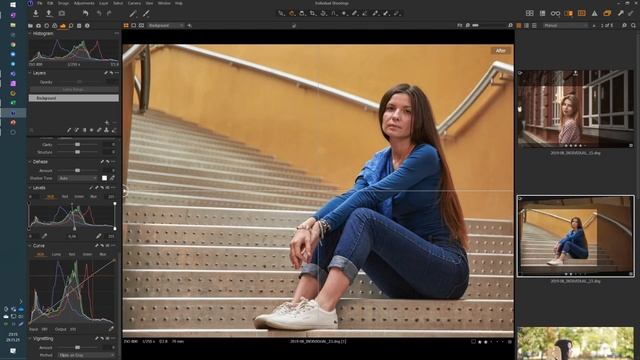
Task: Collapse the Curve panel
Action: tap(30, 246)
